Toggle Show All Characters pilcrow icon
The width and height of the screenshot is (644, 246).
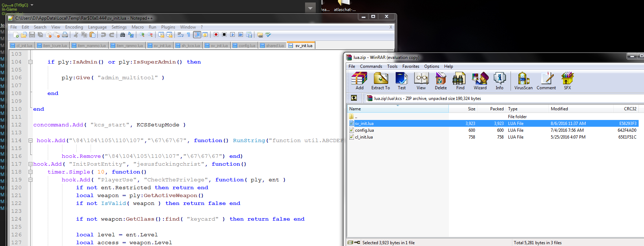click(188, 35)
